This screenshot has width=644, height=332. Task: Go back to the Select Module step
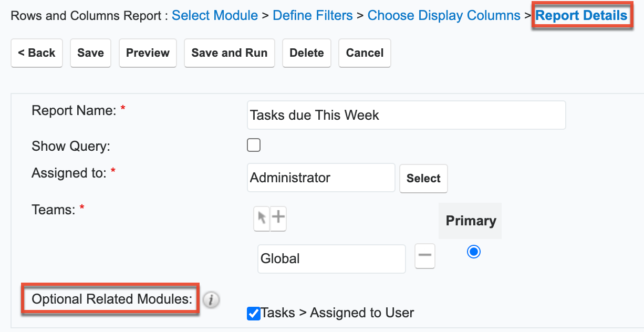(214, 15)
